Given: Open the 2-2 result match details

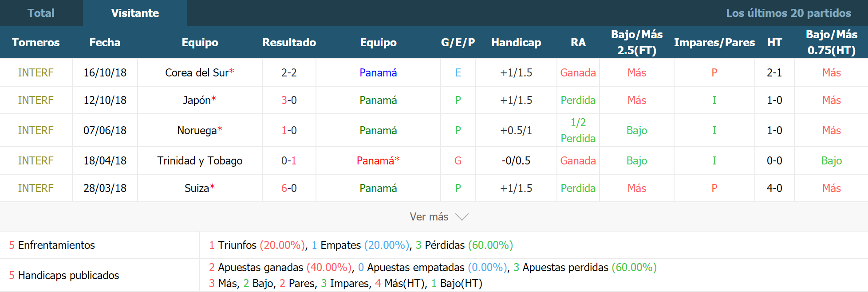Looking at the screenshot, I should point(289,72).
